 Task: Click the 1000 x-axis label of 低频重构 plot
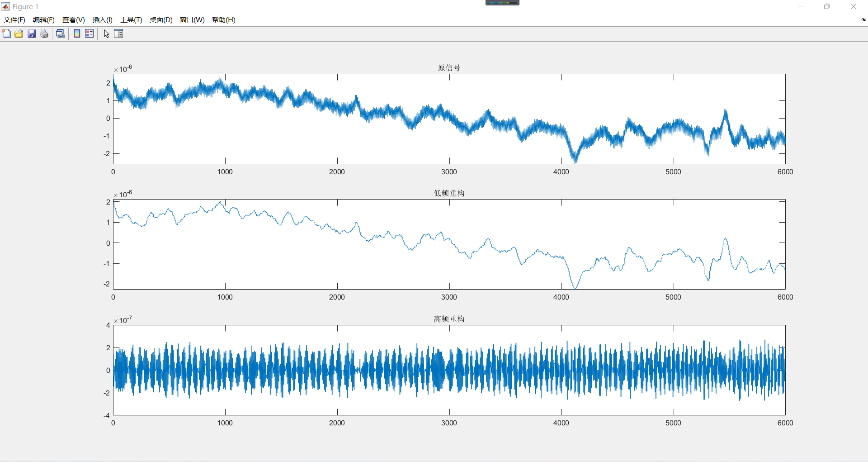pos(225,297)
